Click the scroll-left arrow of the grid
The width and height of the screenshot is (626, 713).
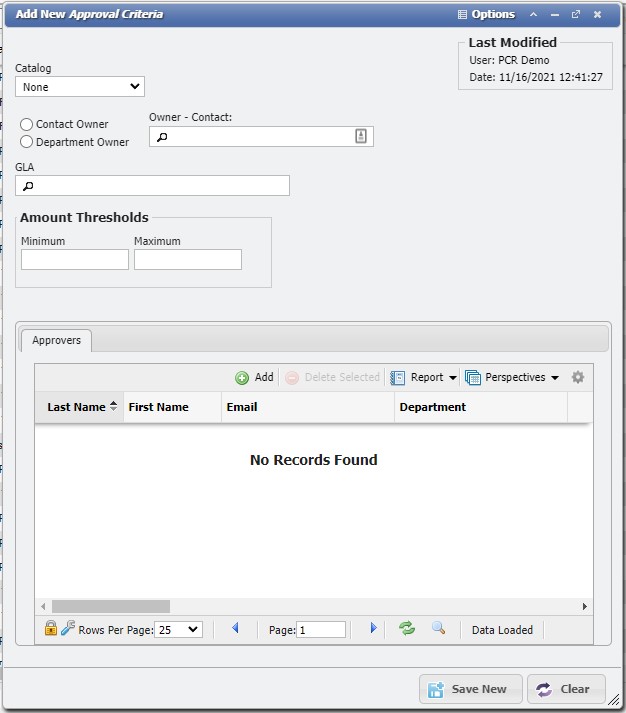[x=43, y=606]
